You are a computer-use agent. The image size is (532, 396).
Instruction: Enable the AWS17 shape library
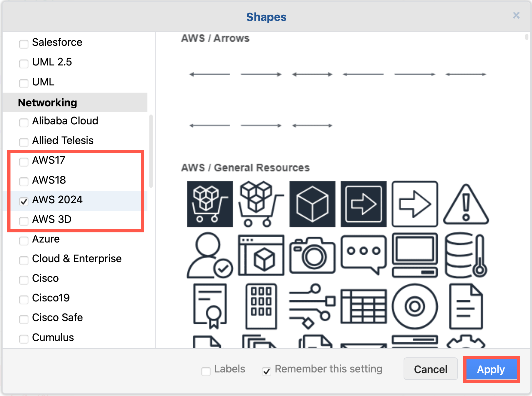click(x=24, y=162)
